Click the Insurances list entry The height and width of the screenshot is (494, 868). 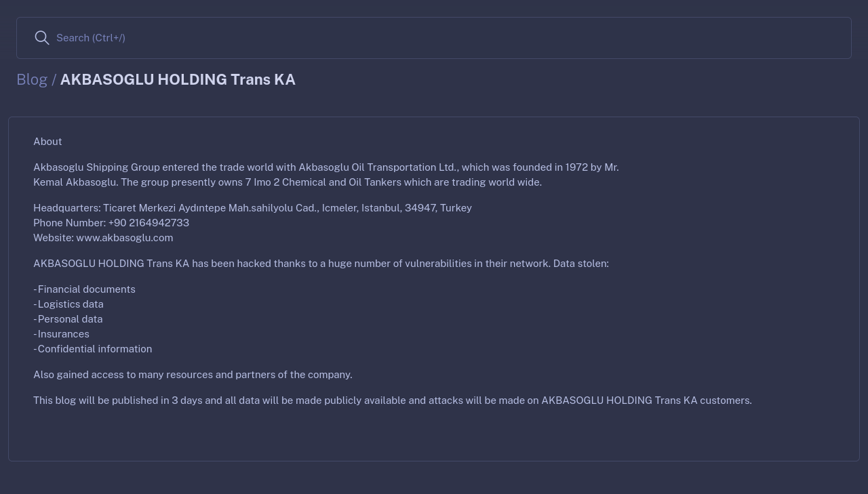tap(61, 334)
